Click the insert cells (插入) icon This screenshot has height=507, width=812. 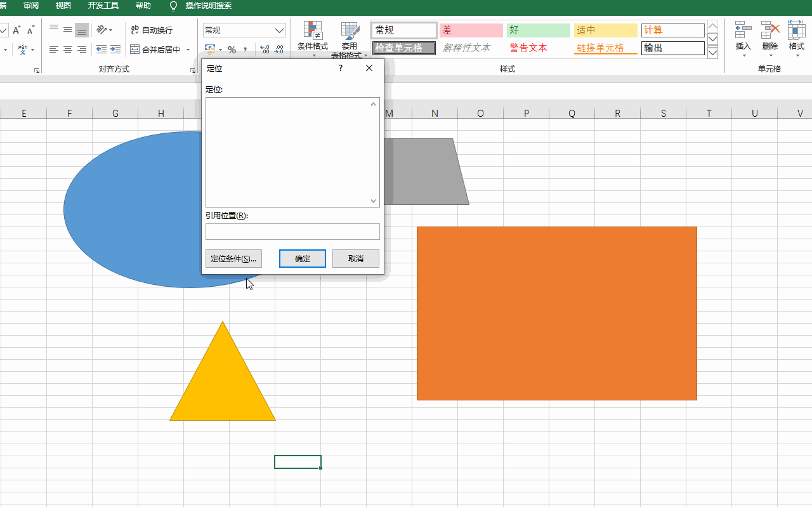click(743, 30)
